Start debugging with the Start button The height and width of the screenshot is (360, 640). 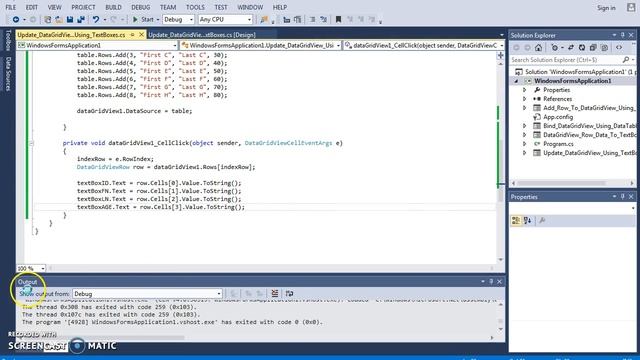[143, 19]
